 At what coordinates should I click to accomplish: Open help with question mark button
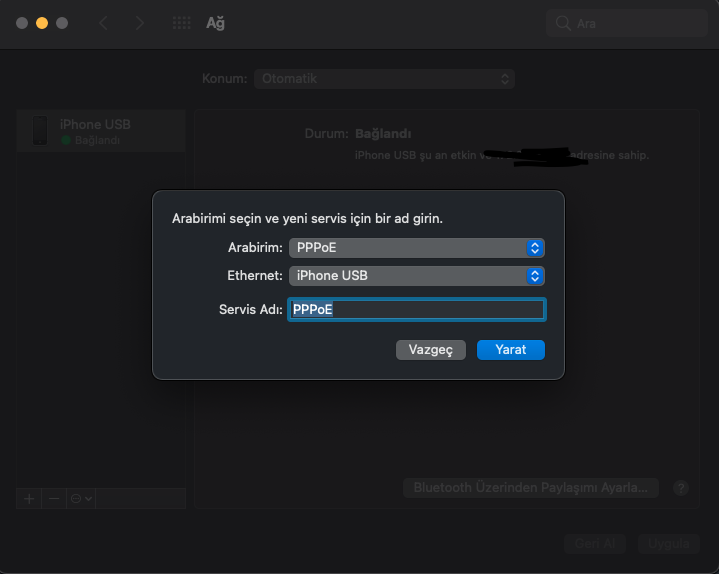(681, 488)
